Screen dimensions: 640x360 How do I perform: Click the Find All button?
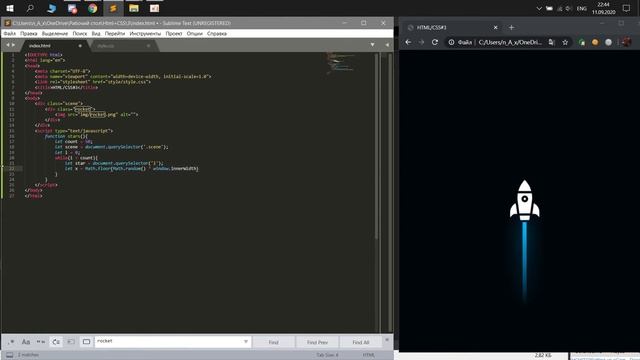(361, 342)
